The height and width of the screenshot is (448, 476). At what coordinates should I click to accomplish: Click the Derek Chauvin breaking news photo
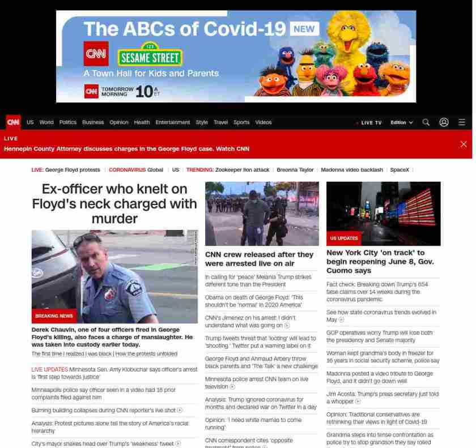coord(114,276)
